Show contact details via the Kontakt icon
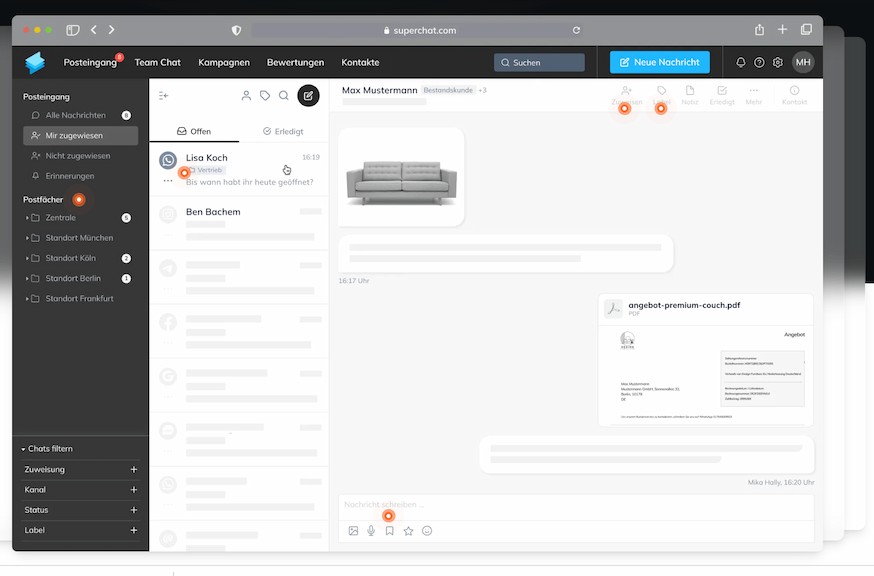Screen dimensions: 874x576 tap(793, 90)
